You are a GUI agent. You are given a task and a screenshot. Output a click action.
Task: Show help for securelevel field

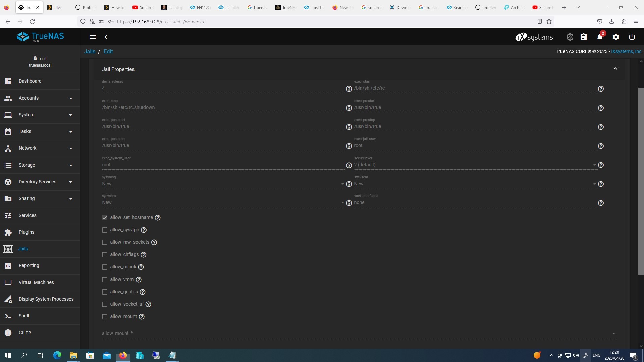point(601,165)
